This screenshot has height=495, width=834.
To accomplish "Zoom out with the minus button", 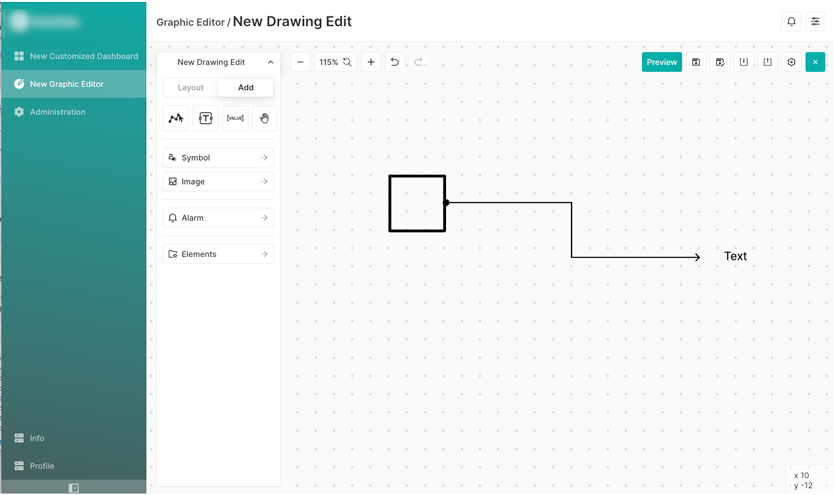I will pyautogui.click(x=300, y=62).
